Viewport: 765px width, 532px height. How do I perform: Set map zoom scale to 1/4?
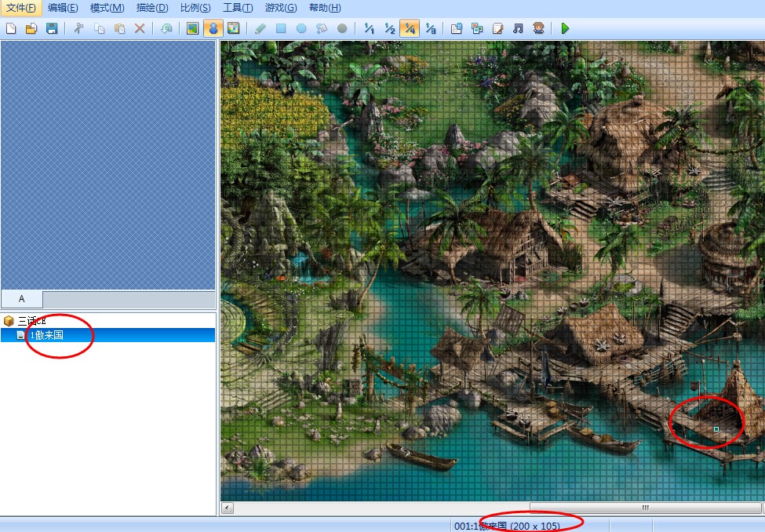tap(410, 28)
